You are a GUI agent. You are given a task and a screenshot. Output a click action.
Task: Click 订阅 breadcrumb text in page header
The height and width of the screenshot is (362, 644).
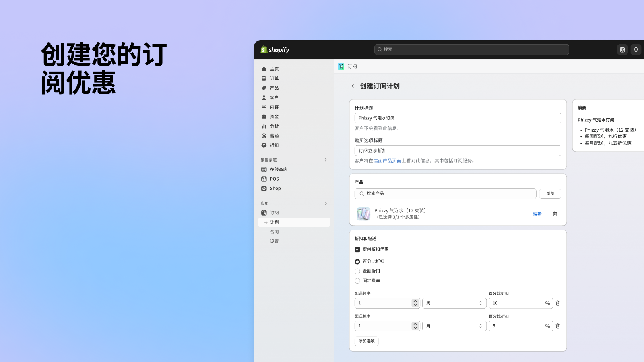[352, 67]
